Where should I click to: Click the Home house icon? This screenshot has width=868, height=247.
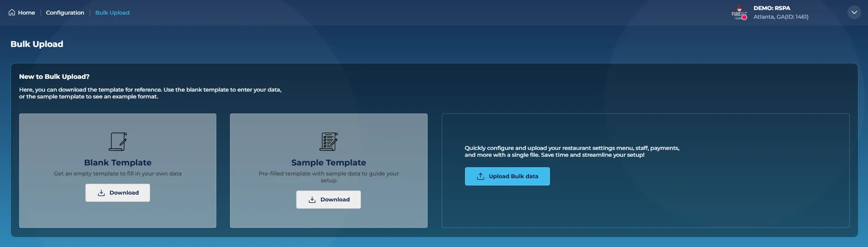pos(12,12)
